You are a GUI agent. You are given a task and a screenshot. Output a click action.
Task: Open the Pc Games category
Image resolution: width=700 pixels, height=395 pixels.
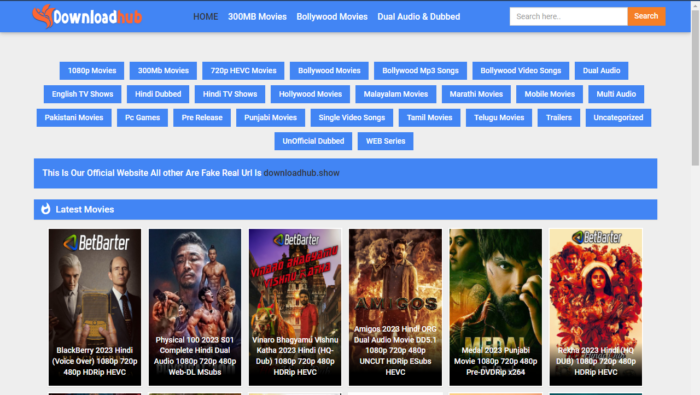142,118
